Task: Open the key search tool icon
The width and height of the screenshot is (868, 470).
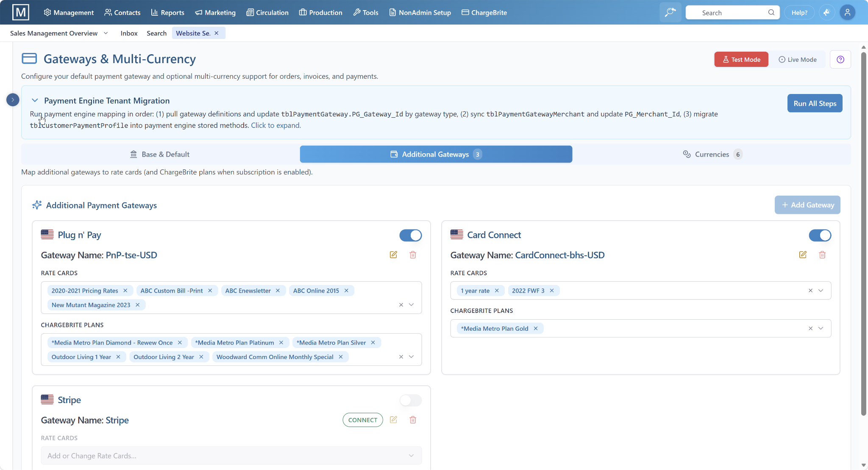Action: [670, 12]
